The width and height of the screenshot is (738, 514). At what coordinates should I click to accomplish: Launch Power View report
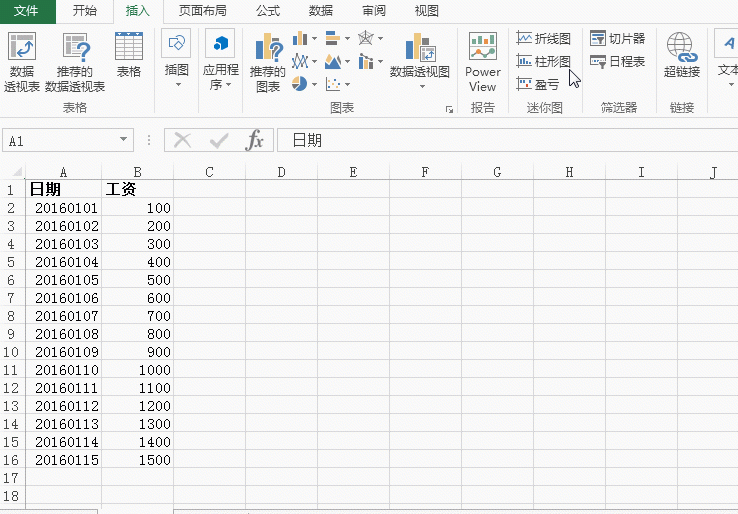click(x=483, y=62)
